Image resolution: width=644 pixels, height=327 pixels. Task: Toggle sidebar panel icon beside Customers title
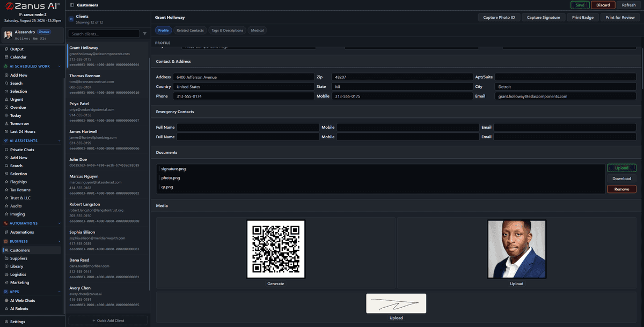[72, 5]
